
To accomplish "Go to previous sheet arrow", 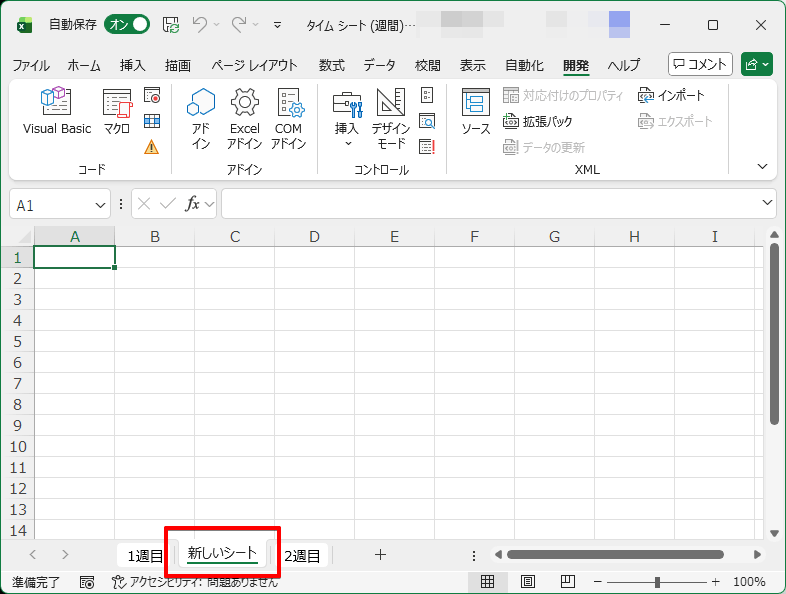I will [33, 554].
